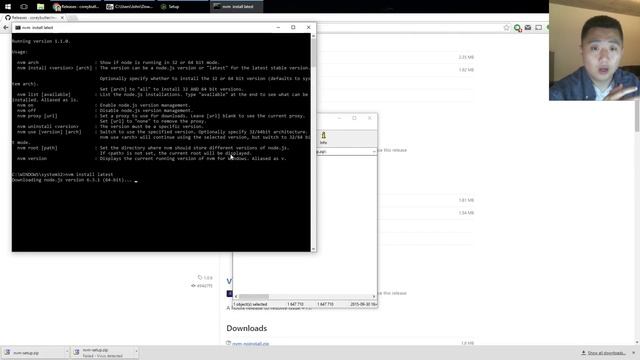Click the console scrollbar down arrow

[313, 249]
